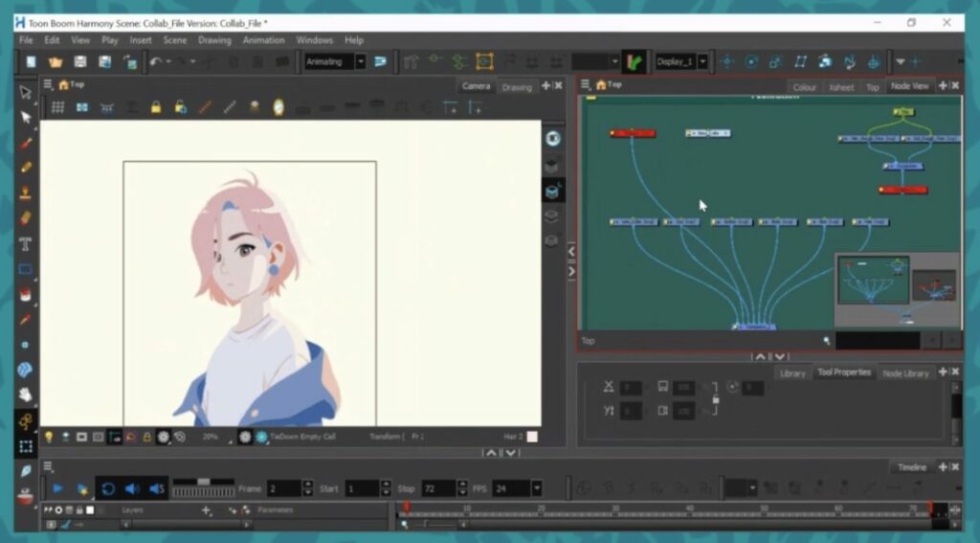This screenshot has width=980, height=543.
Task: Click the current colour swatch in Camera bar
Action: tap(532, 437)
